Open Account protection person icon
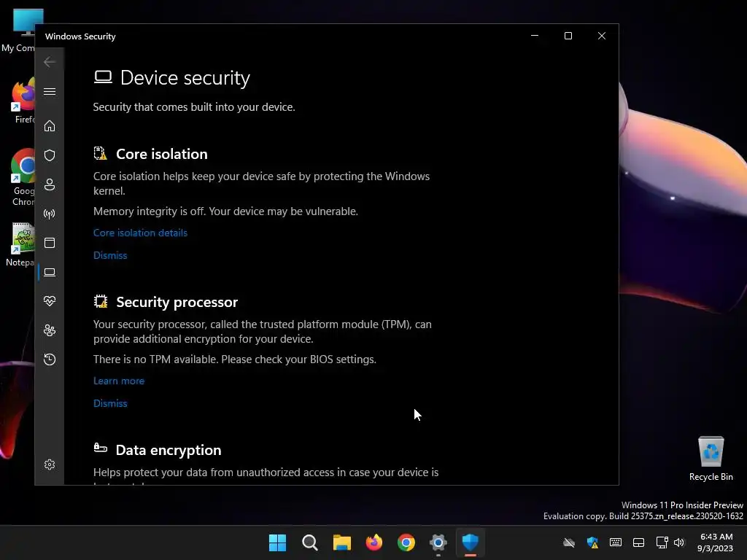The height and width of the screenshot is (560, 747). coord(50,184)
